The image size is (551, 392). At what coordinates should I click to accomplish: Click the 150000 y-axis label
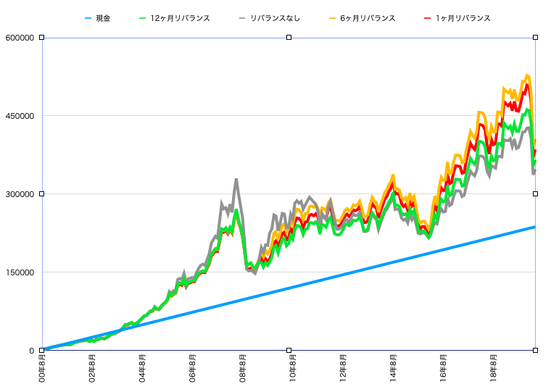(x=20, y=272)
